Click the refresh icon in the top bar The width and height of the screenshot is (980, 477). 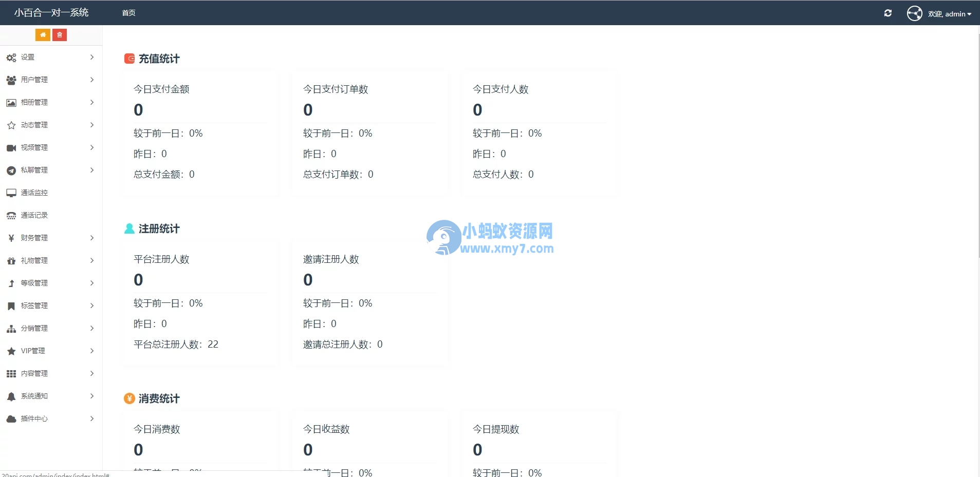coord(887,13)
